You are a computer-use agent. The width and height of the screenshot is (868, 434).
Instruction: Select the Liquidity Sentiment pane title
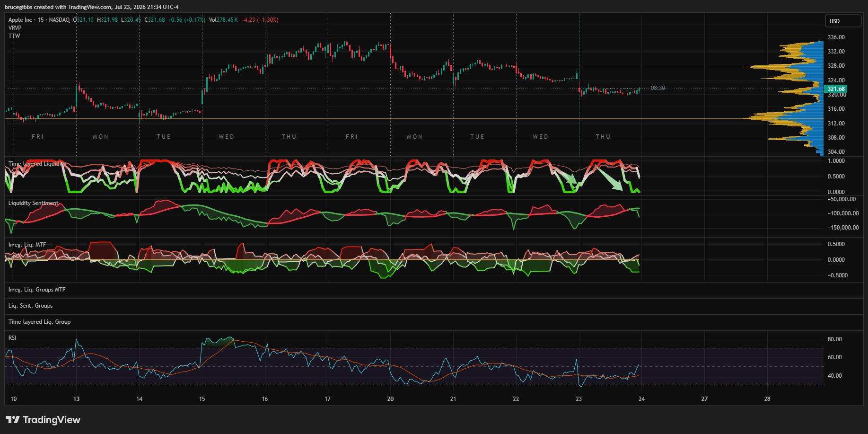[x=34, y=203]
